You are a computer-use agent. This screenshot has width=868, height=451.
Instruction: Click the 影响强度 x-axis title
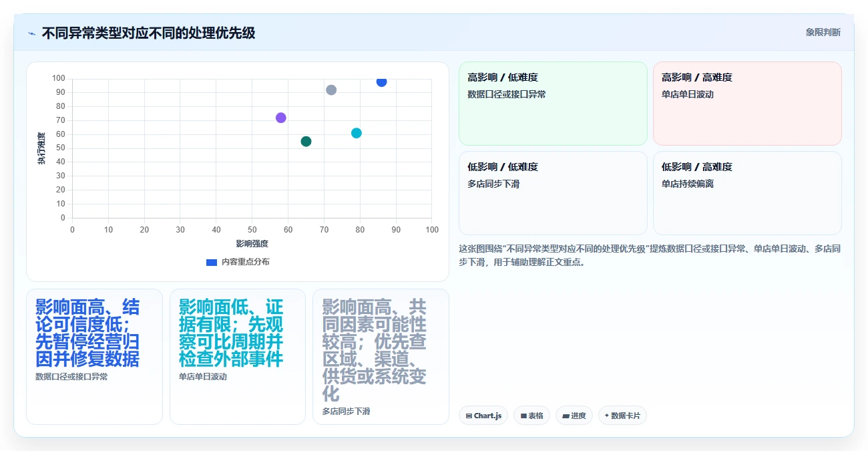252,244
